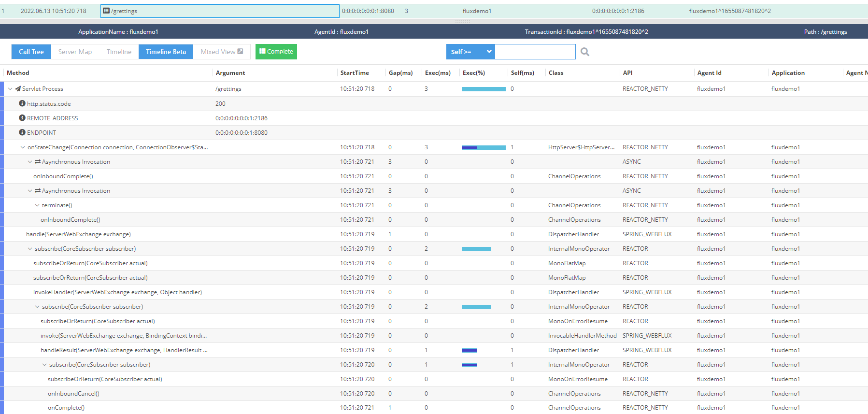The image size is (868, 414).
Task: Click the Application column header
Action: [788, 73]
